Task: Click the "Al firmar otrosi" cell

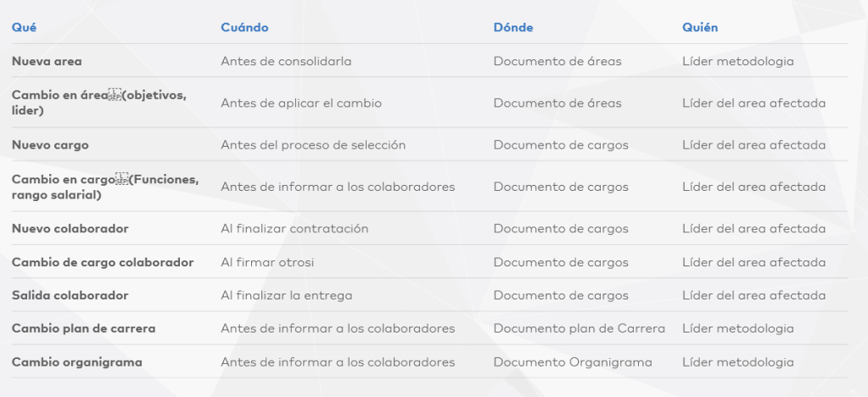Action: click(267, 262)
